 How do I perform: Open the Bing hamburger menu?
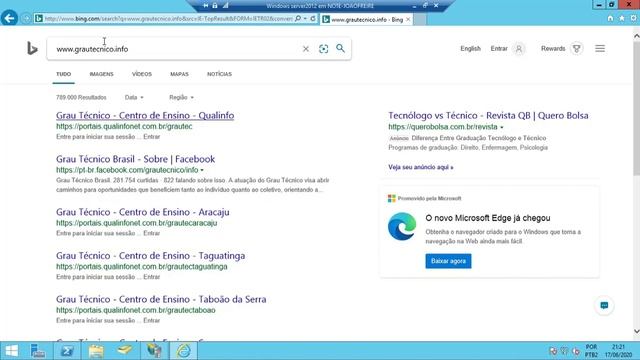pyautogui.click(x=600, y=49)
